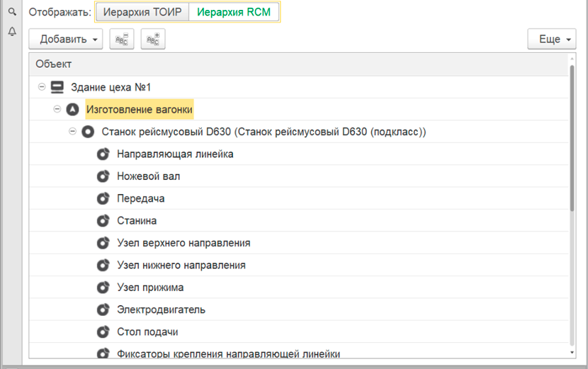
Task: Click the collapse all nodes toolbar icon
Action: pyautogui.click(x=122, y=39)
